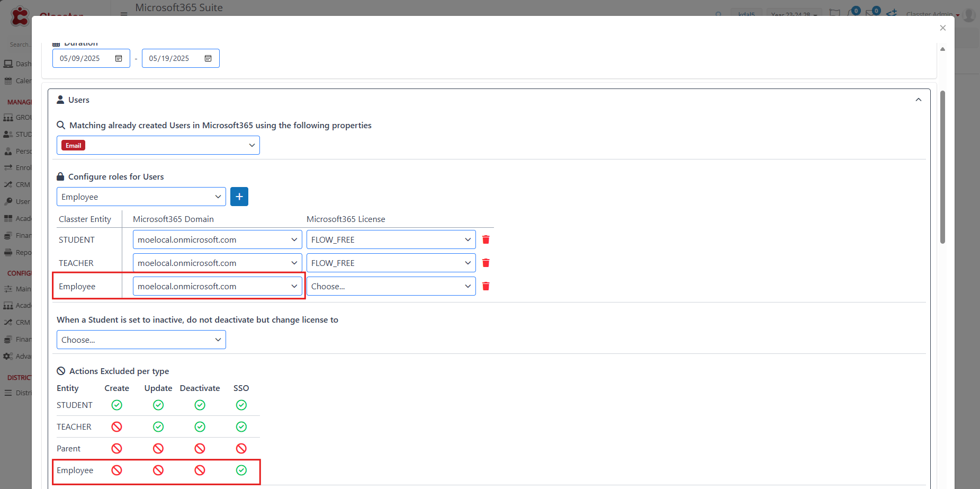This screenshot has width=980, height=489.
Task: Toggle STUDENT Deactivate action
Action: point(200,405)
